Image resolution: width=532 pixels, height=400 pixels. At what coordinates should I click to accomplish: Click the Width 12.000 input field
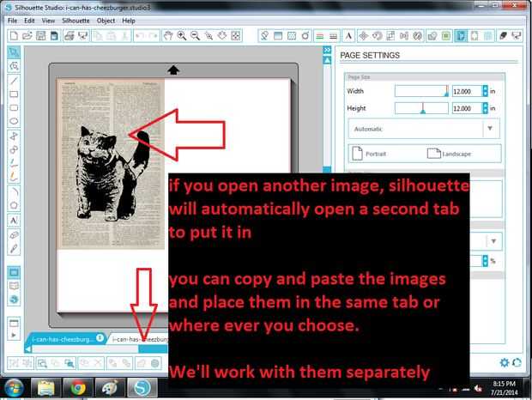467,91
